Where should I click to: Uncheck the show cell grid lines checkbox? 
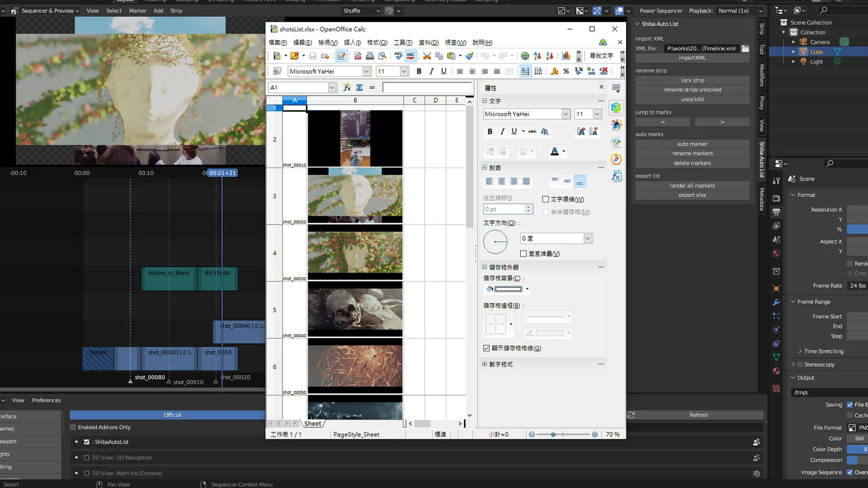coord(487,348)
